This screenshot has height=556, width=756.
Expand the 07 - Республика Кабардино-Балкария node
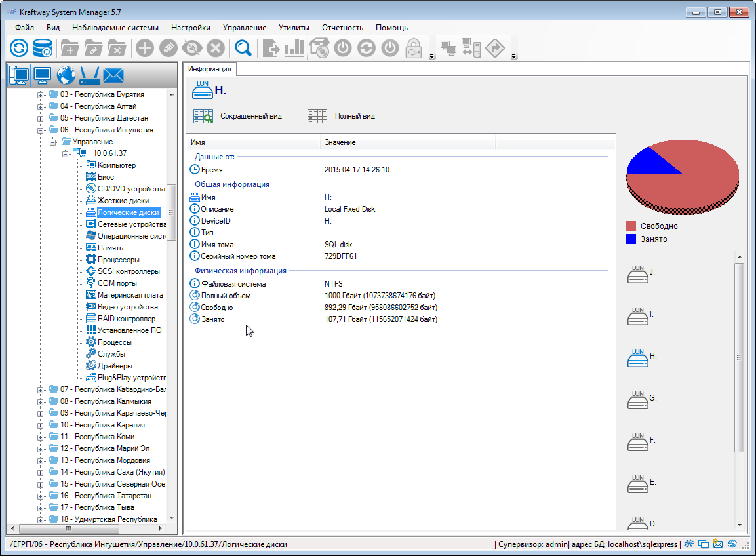tap(41, 389)
